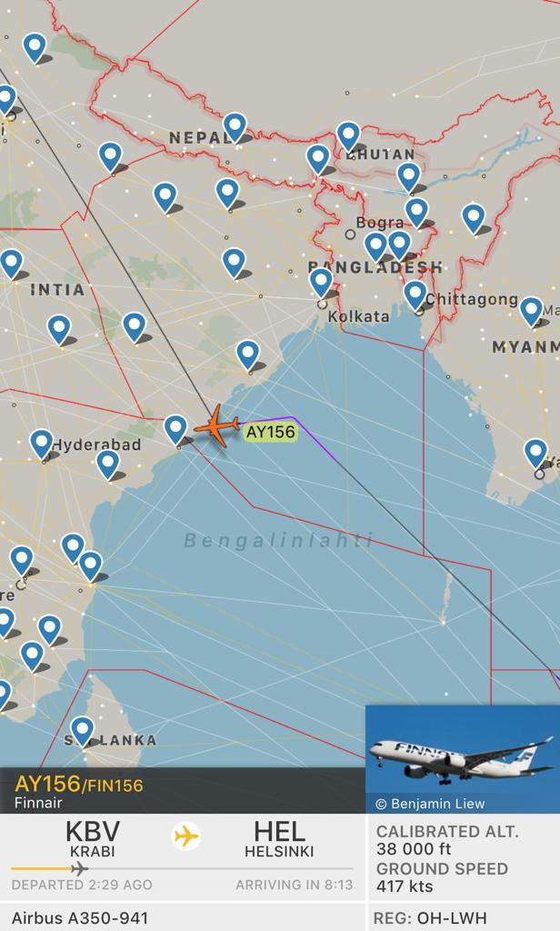
Task: Tap the airport pin over Nepal
Action: [x=235, y=127]
